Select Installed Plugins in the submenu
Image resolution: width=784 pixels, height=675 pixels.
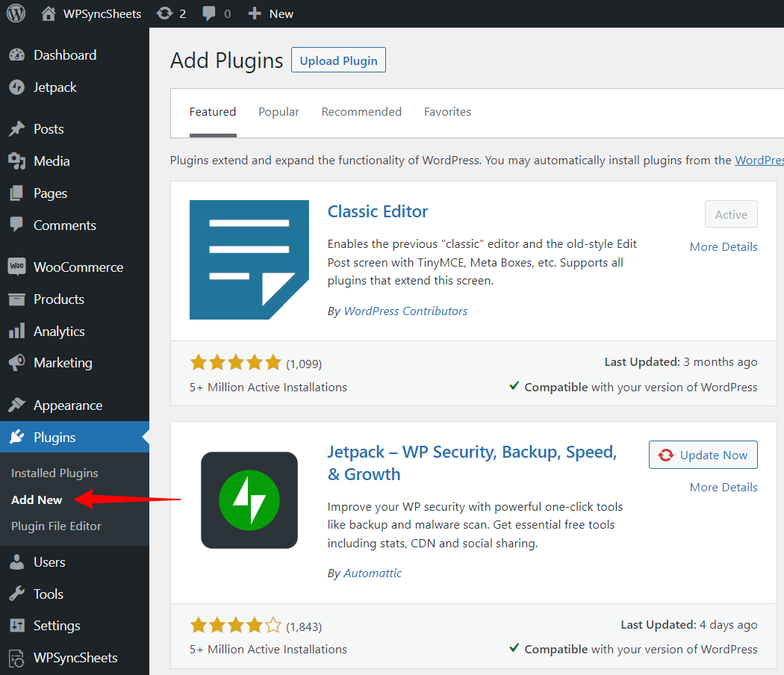pos(55,473)
